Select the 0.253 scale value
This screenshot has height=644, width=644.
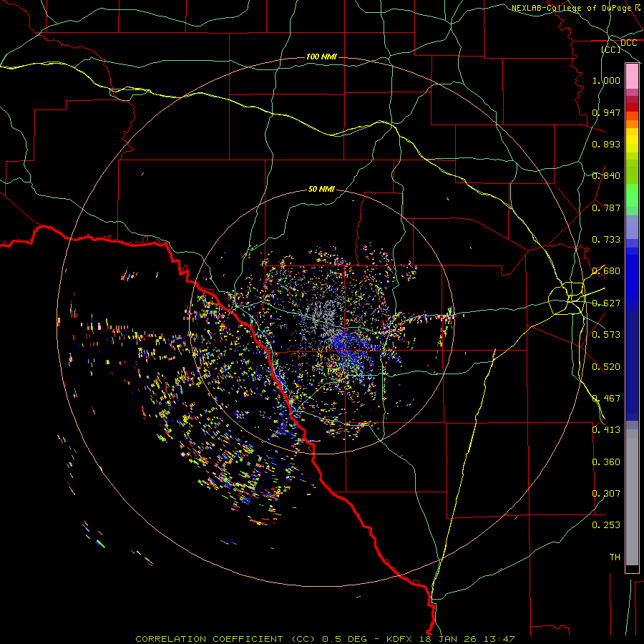click(x=606, y=525)
